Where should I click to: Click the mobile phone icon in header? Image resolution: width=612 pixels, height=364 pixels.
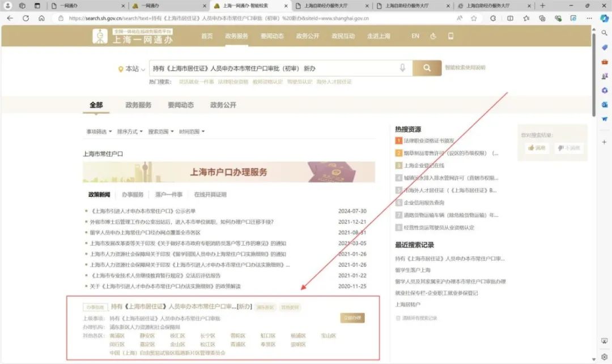point(450,36)
